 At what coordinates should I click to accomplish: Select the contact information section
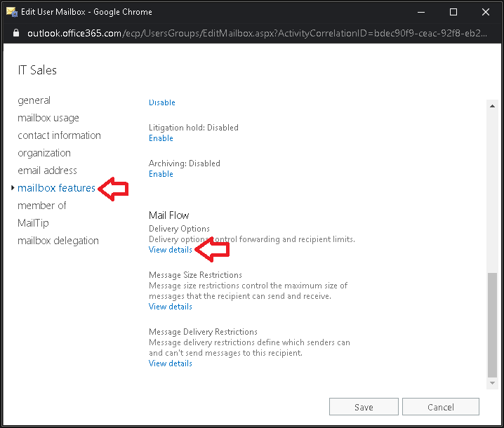[59, 135]
